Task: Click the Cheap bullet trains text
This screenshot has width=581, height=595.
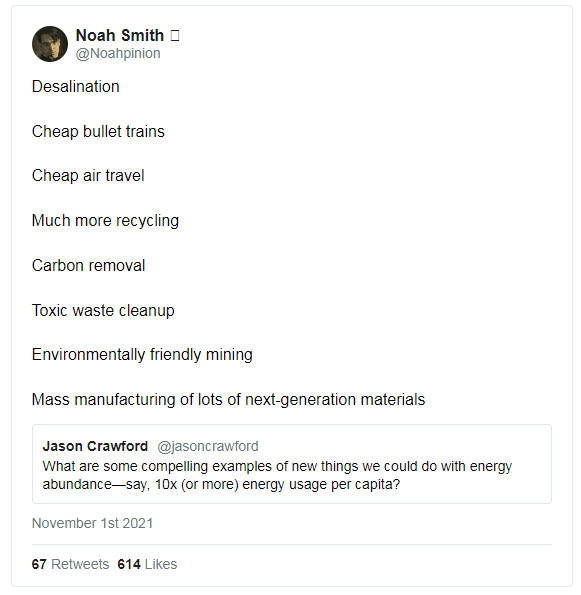Action: (x=98, y=132)
